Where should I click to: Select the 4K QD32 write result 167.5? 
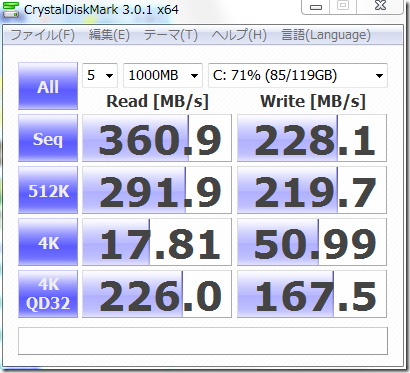312,294
